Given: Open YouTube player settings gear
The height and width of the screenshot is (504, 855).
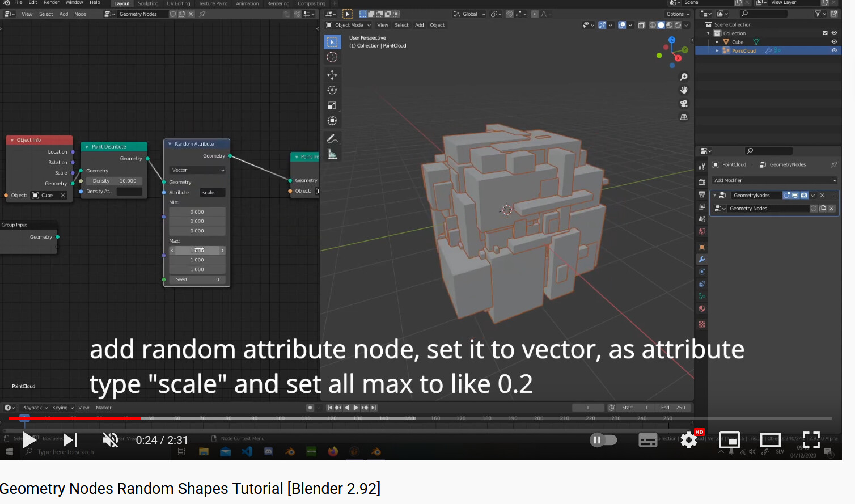Looking at the screenshot, I should pyautogui.click(x=689, y=440).
